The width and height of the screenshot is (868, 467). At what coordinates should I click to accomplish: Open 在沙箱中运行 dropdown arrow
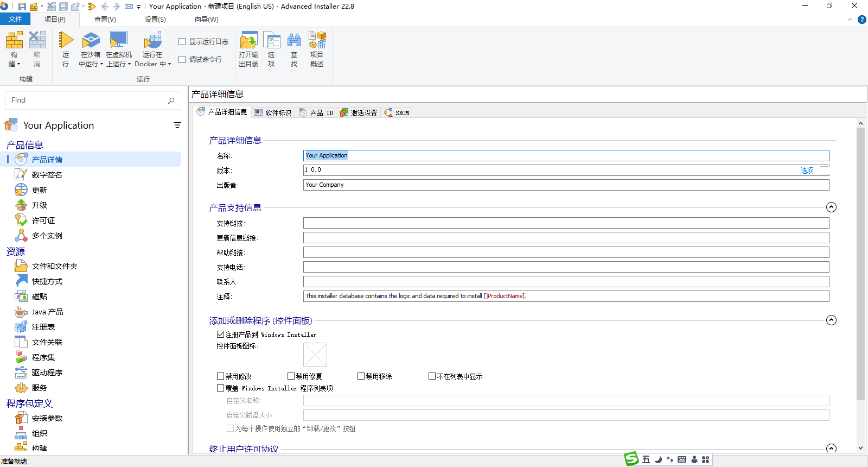coord(101,64)
